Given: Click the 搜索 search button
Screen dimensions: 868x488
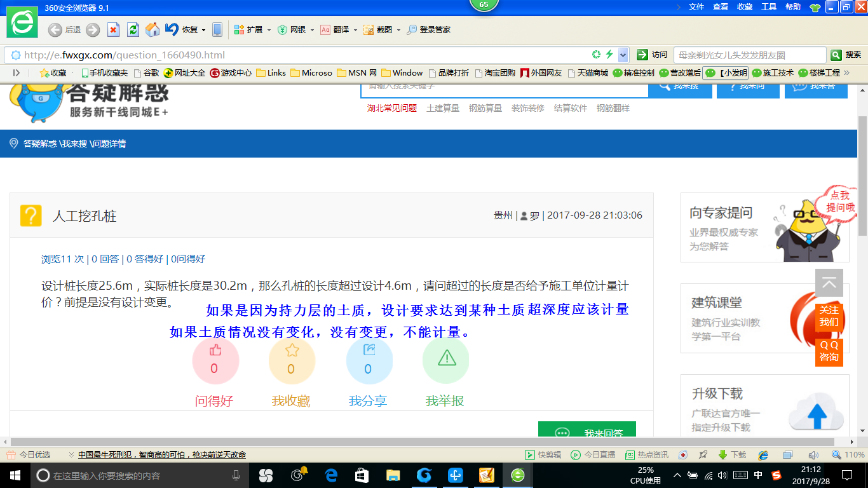Looking at the screenshot, I should click(x=846, y=55).
